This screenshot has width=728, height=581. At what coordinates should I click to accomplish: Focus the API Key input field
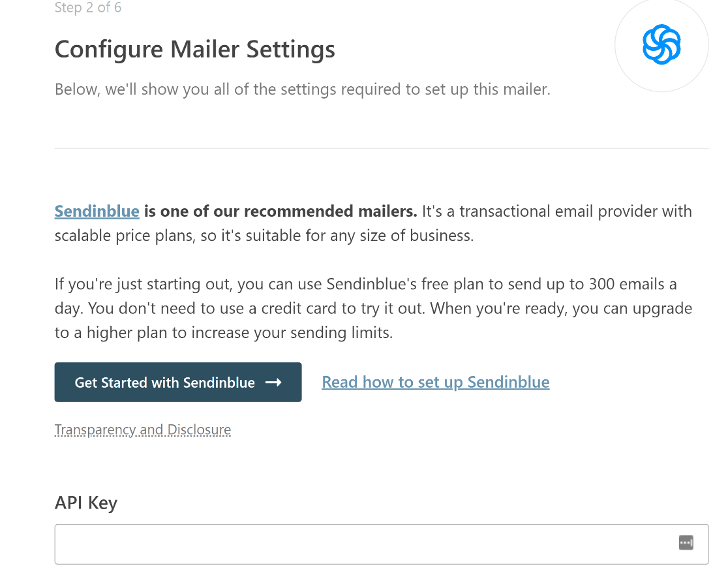(382, 544)
